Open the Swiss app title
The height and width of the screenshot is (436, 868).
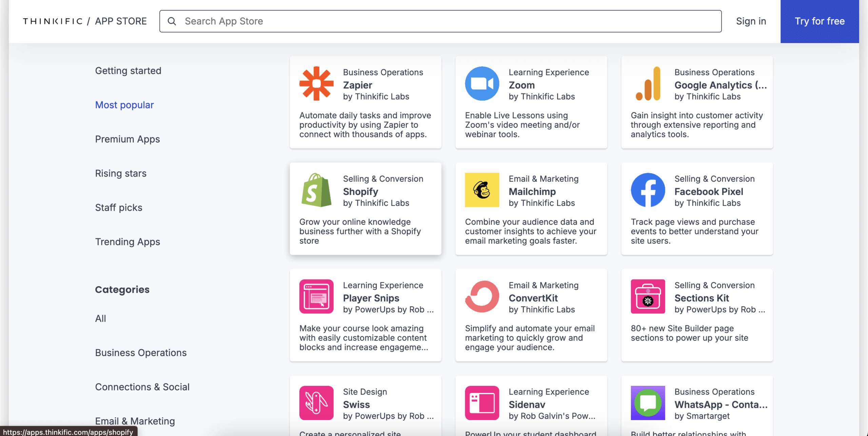coord(356,404)
